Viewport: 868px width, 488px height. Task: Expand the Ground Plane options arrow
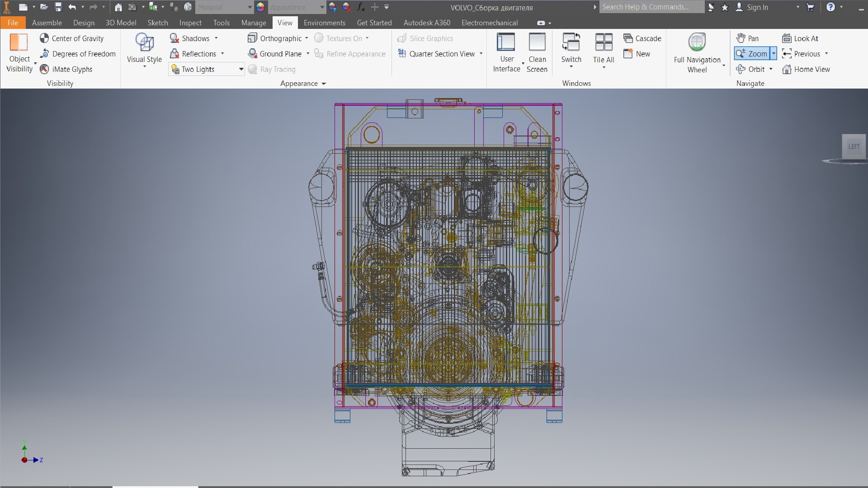pyautogui.click(x=308, y=54)
